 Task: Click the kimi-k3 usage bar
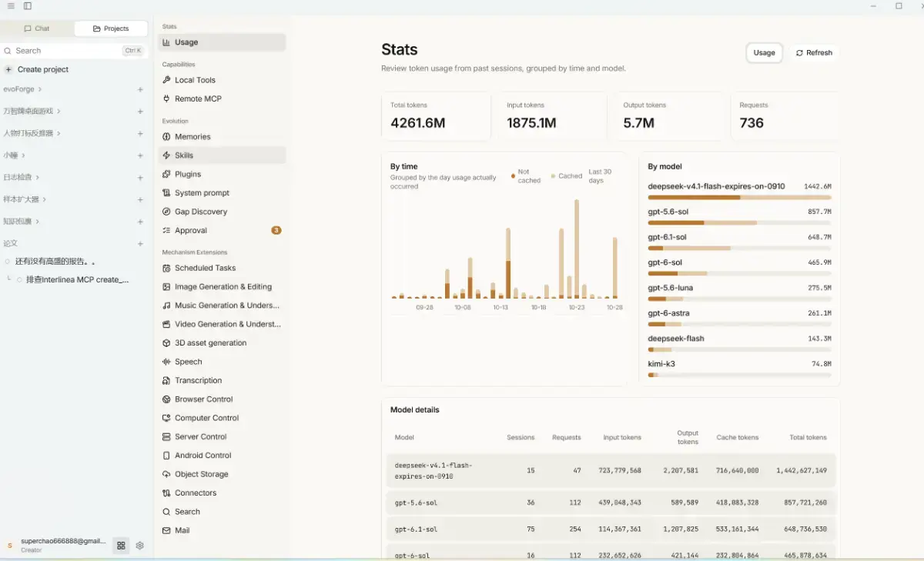739,375
